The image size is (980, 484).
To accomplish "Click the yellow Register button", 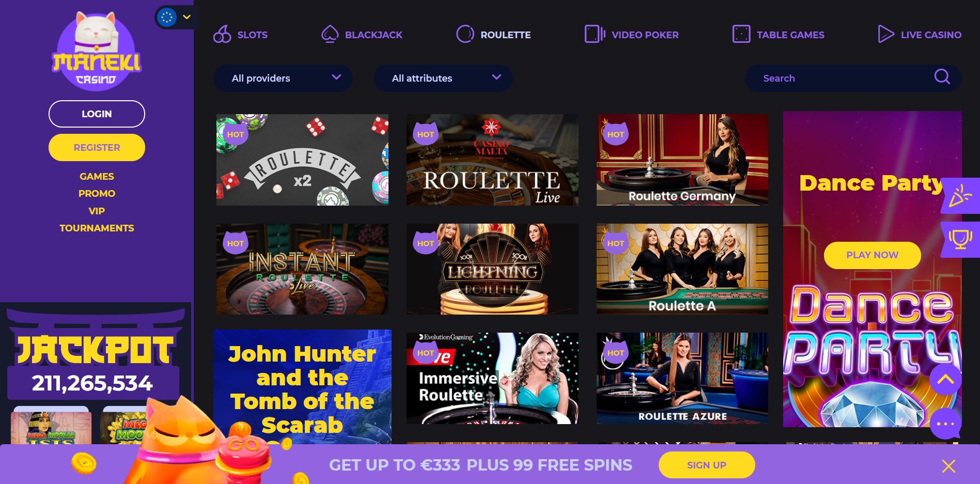I will [97, 147].
